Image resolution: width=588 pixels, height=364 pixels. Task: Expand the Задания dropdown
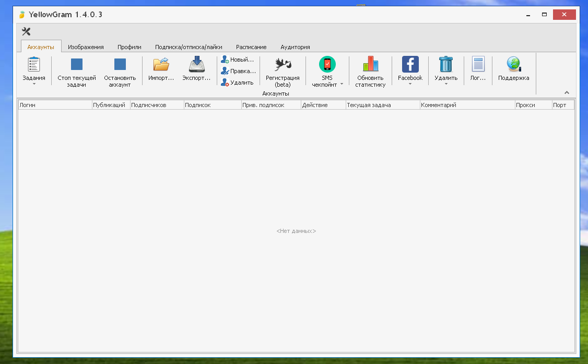point(34,84)
